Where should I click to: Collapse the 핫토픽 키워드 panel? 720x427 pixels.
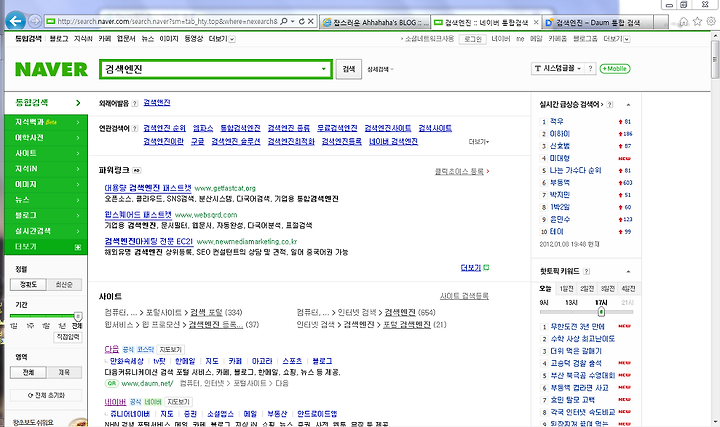click(x=628, y=271)
